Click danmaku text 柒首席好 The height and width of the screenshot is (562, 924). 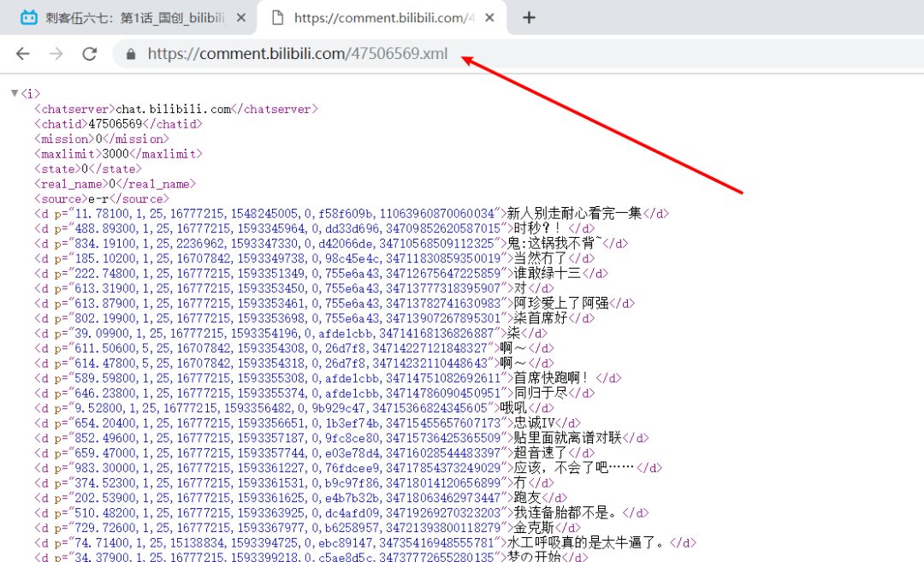coord(541,318)
